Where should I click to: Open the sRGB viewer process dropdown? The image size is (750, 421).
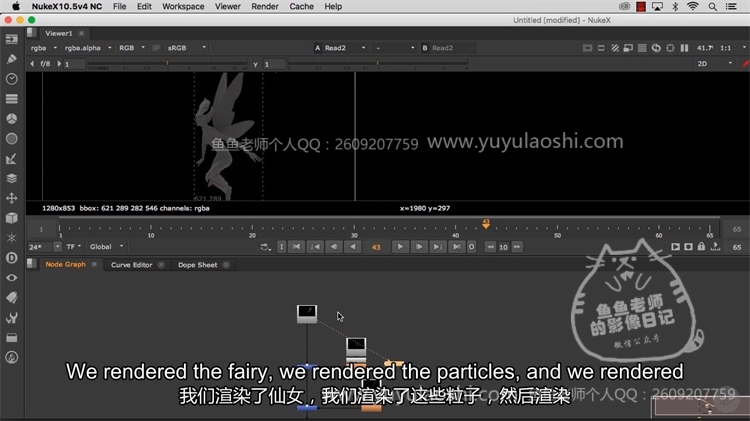[x=186, y=48]
